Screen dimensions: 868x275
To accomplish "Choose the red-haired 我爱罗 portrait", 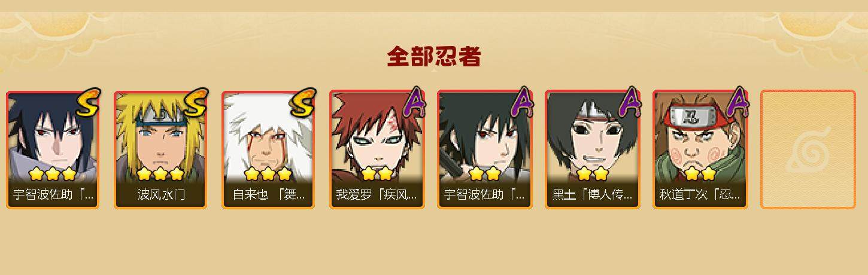I will tap(376, 138).
